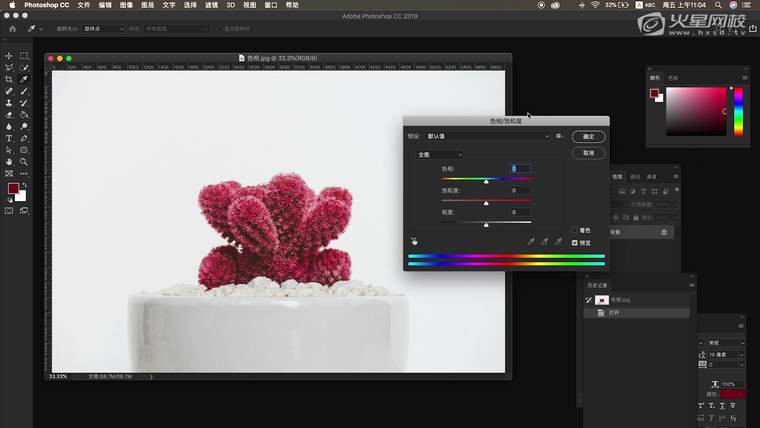The image size is (760, 428).
Task: Open the 预设 preset dropdown
Action: 487,136
